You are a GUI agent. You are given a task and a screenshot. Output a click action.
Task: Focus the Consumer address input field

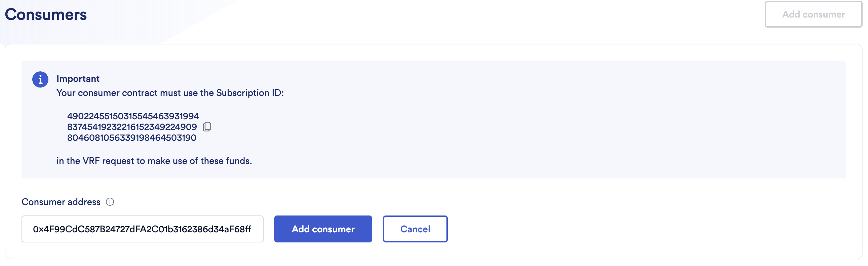pos(142,229)
